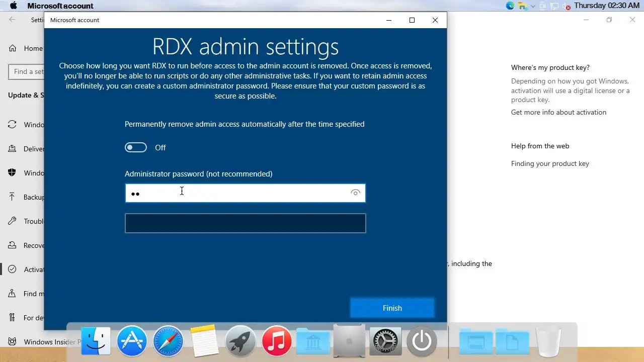Viewport: 644px width, 362px height.
Task: Open the library building folder in dock
Action: [313, 342]
